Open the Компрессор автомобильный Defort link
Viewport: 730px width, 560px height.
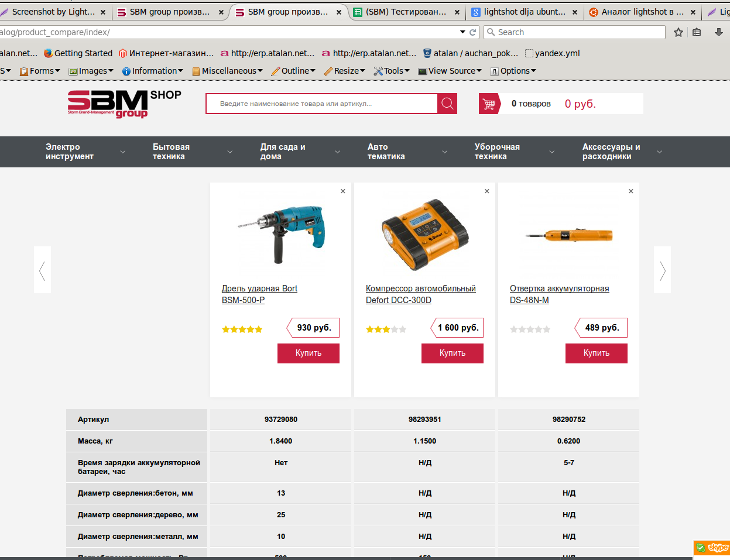(421, 294)
